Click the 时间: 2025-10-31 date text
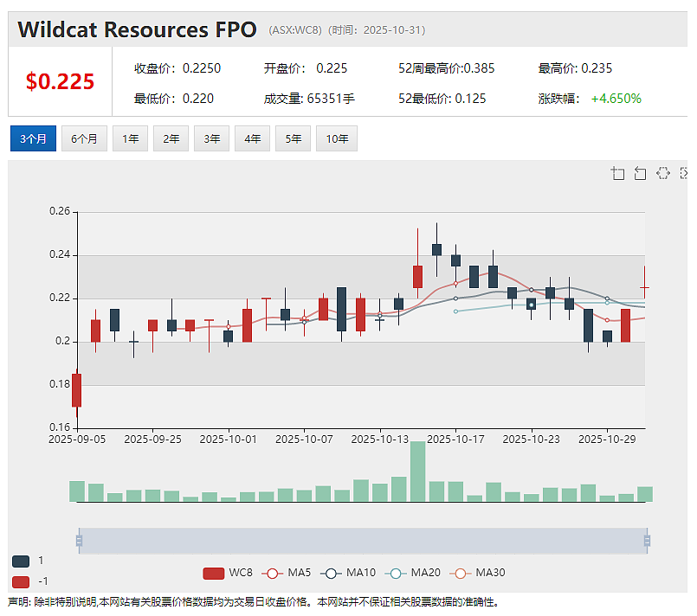The width and height of the screenshot is (697, 616). click(x=377, y=30)
